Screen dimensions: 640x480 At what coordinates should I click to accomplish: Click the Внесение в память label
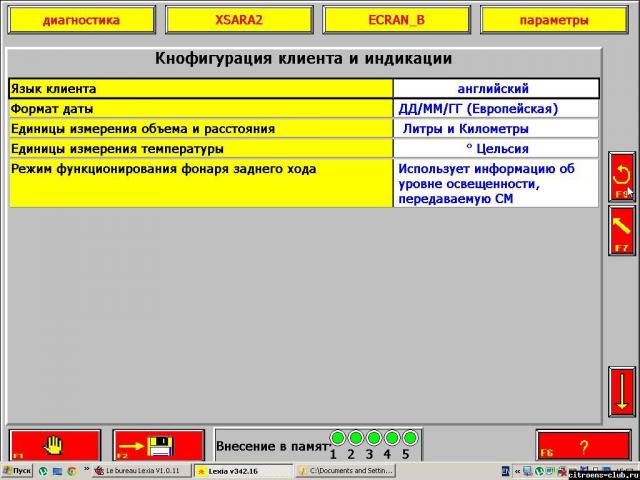click(x=272, y=446)
